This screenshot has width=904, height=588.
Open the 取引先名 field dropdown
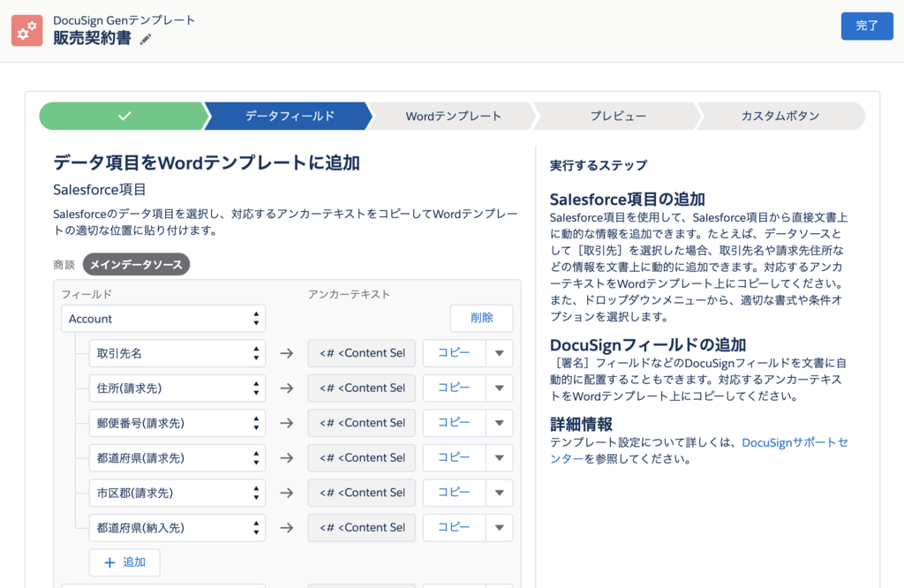tap(177, 353)
